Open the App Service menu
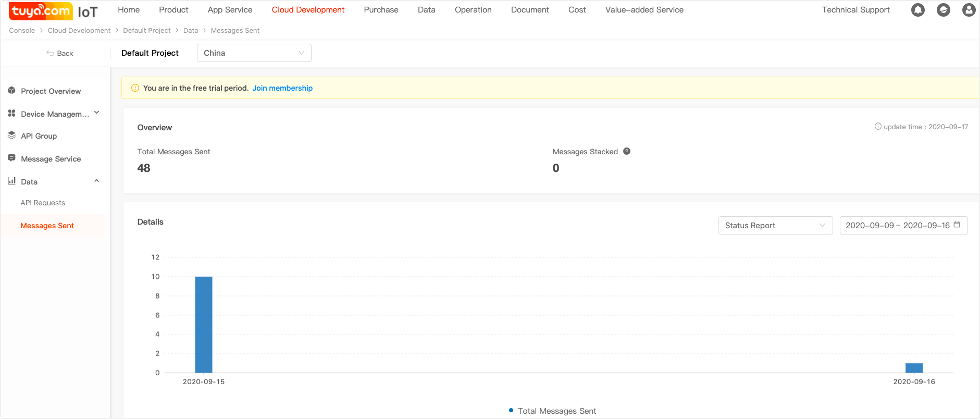 coord(230,10)
